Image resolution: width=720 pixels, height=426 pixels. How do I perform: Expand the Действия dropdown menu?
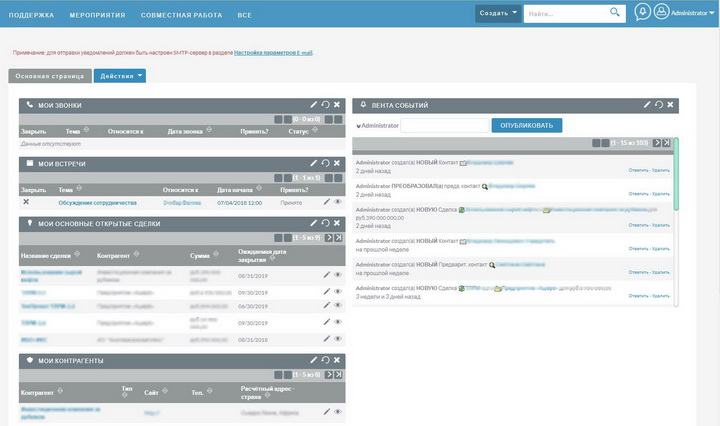tap(120, 76)
